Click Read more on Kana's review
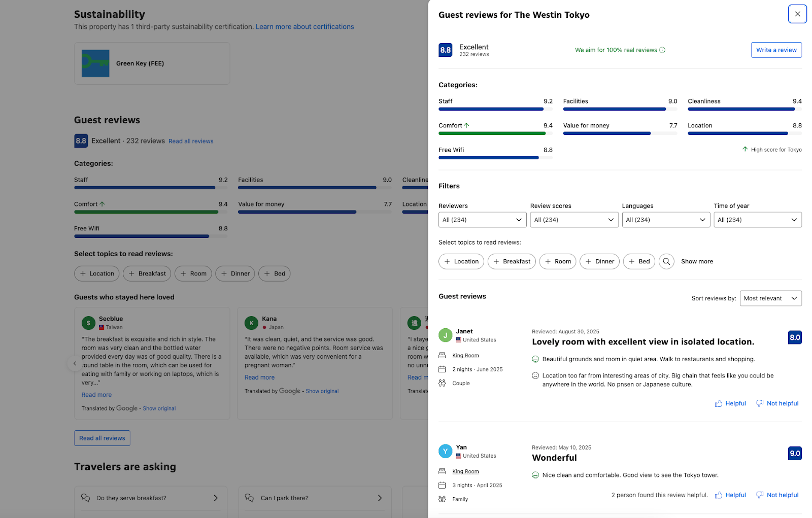The image size is (812, 518). pos(259,377)
